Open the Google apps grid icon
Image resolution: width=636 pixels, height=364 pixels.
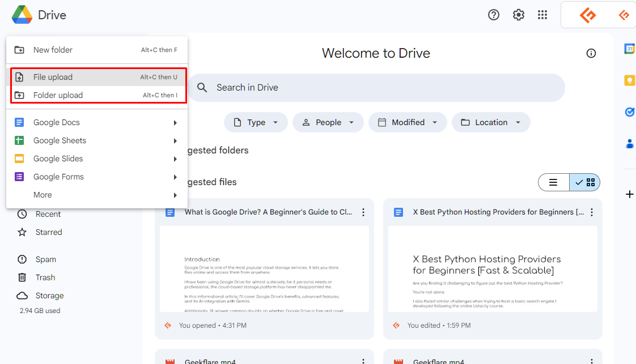[x=542, y=15]
